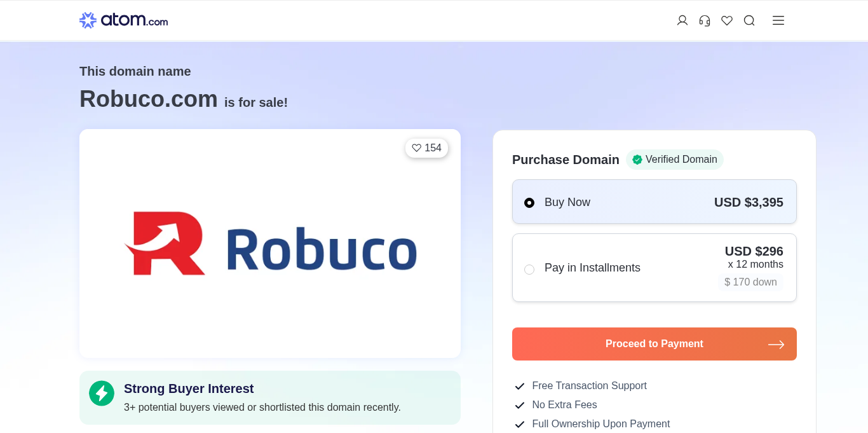Click the $170 down label
The image size is (868, 433).
click(750, 282)
